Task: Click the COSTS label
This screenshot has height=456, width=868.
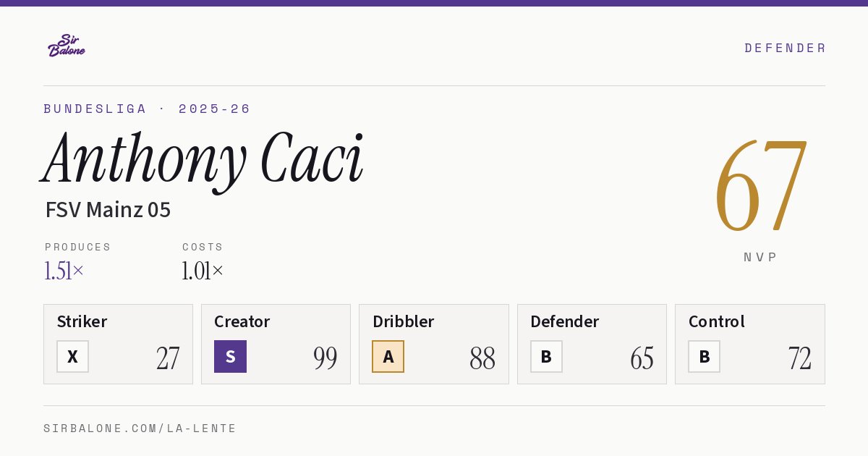Action: (x=203, y=247)
